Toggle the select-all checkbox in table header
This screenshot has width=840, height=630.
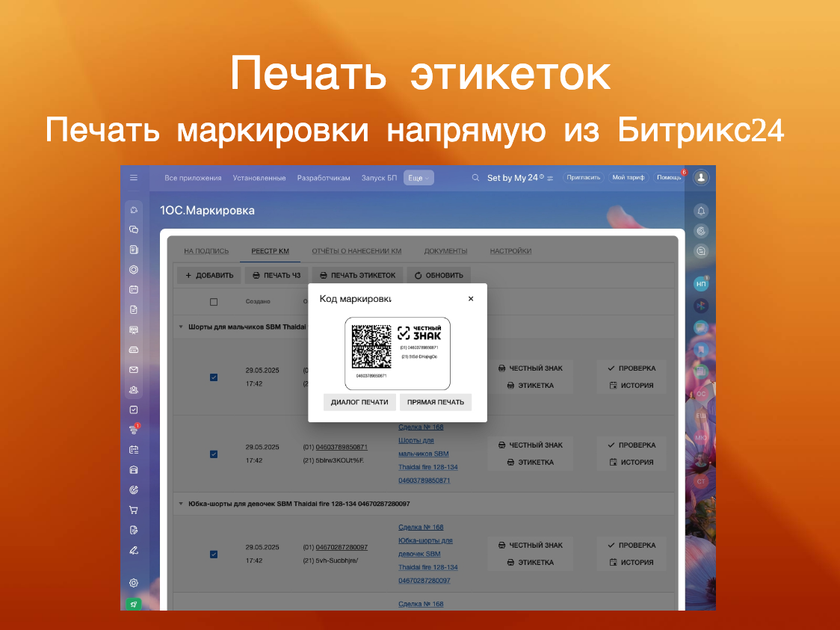(x=214, y=302)
